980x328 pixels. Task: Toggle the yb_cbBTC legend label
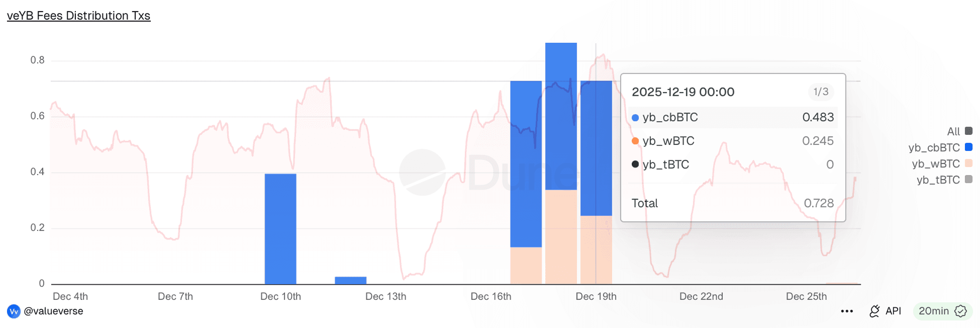click(x=934, y=148)
